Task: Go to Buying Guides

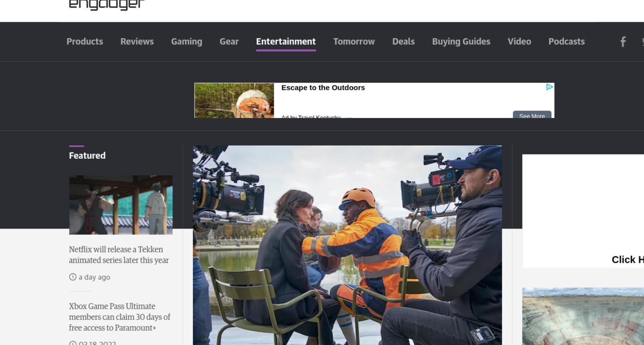Action: pyautogui.click(x=461, y=41)
